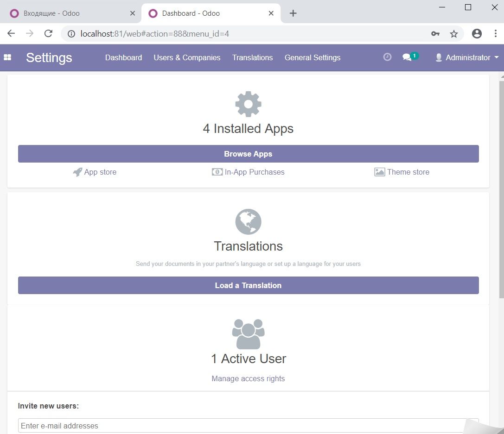Open the Theme store

pyautogui.click(x=402, y=172)
